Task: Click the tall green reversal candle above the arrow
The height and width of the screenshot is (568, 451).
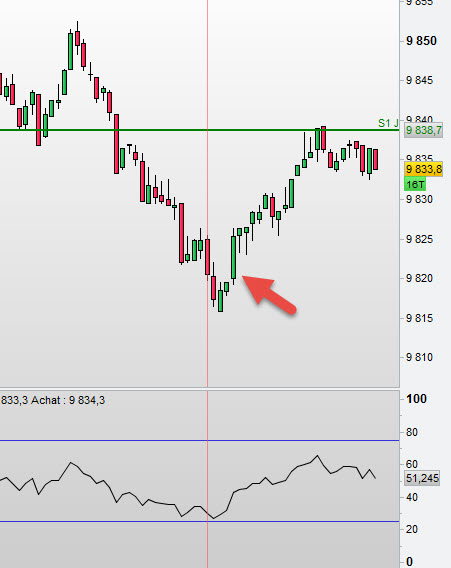Action: point(234,257)
